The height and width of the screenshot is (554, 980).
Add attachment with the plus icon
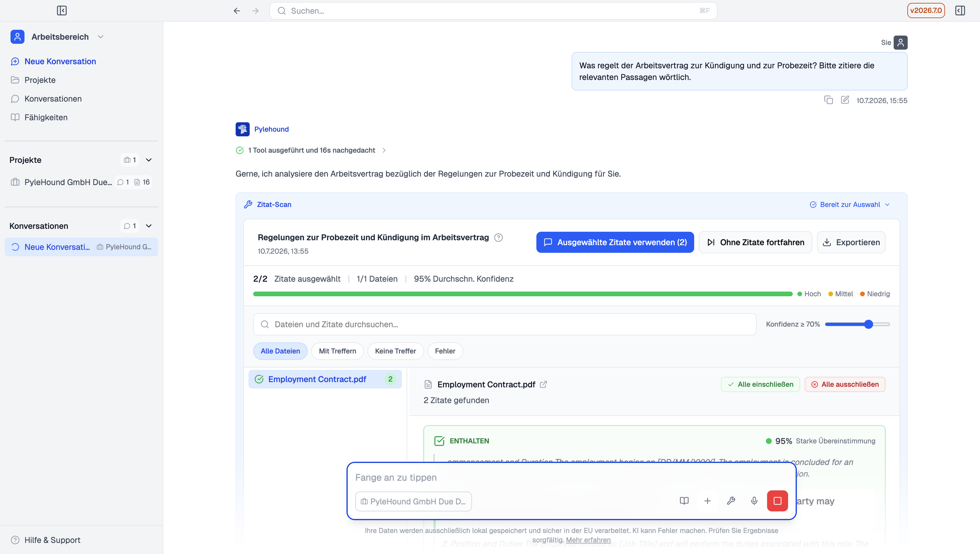coord(707,501)
